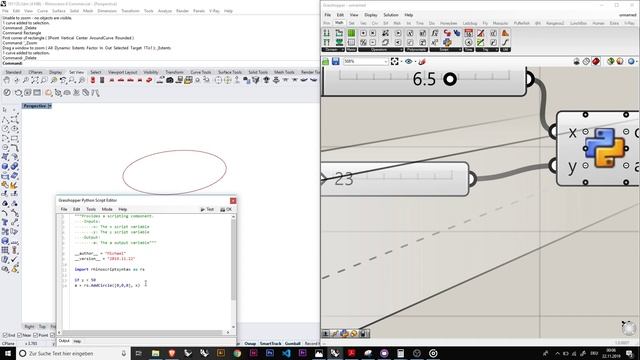Click the Windows search box

[73, 353]
